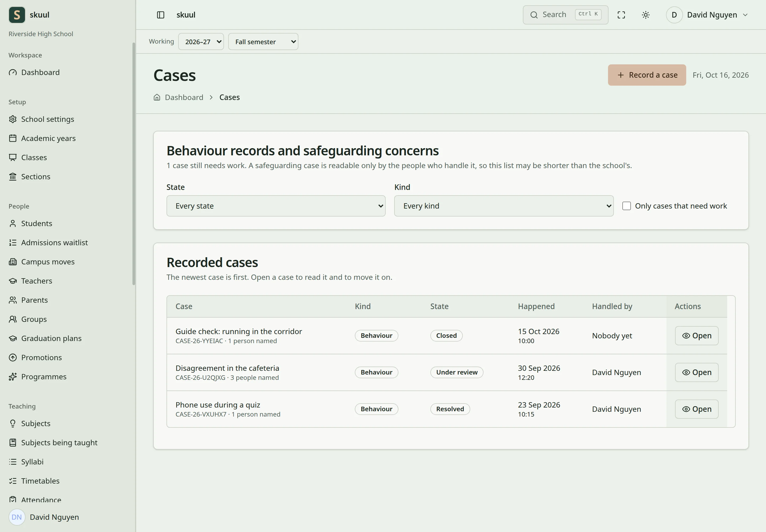Click David Nguyen at sidebar bottom
Viewport: 766px width, 532px height.
44,517
